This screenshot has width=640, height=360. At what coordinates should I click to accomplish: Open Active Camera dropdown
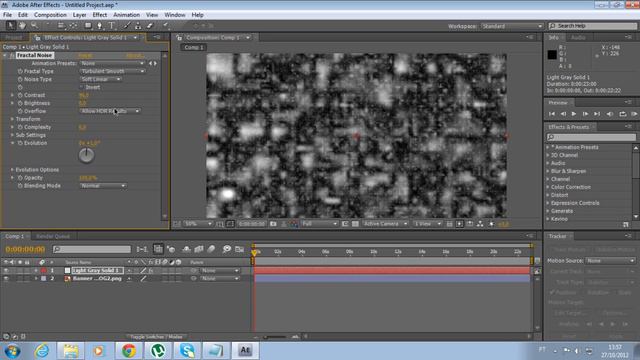385,224
